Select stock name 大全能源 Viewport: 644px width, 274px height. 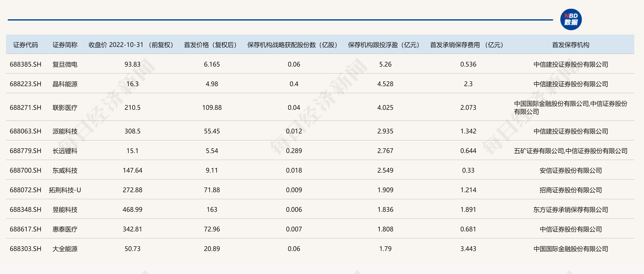[65, 249]
